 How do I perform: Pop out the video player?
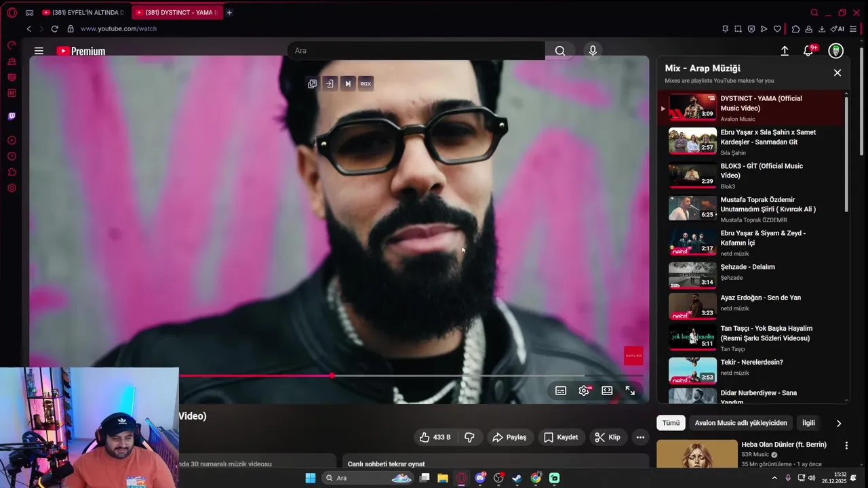[x=312, y=84]
